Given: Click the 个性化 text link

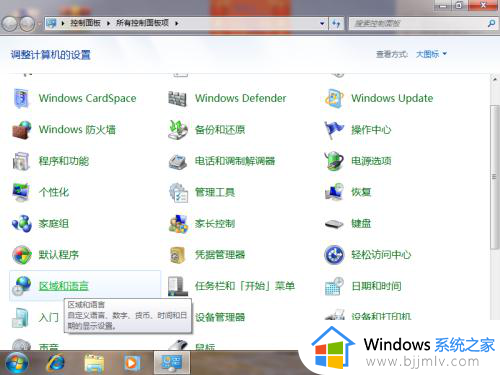Looking at the screenshot, I should [54, 192].
